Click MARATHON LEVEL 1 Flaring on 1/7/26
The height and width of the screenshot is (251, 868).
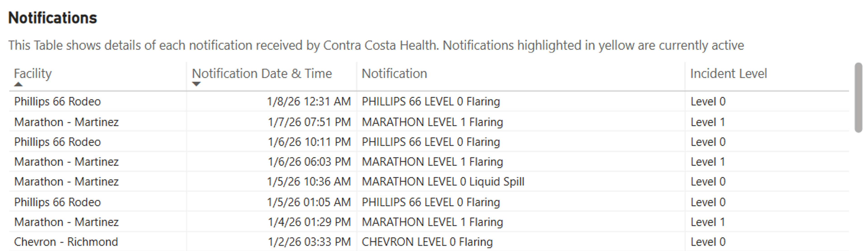pos(432,122)
